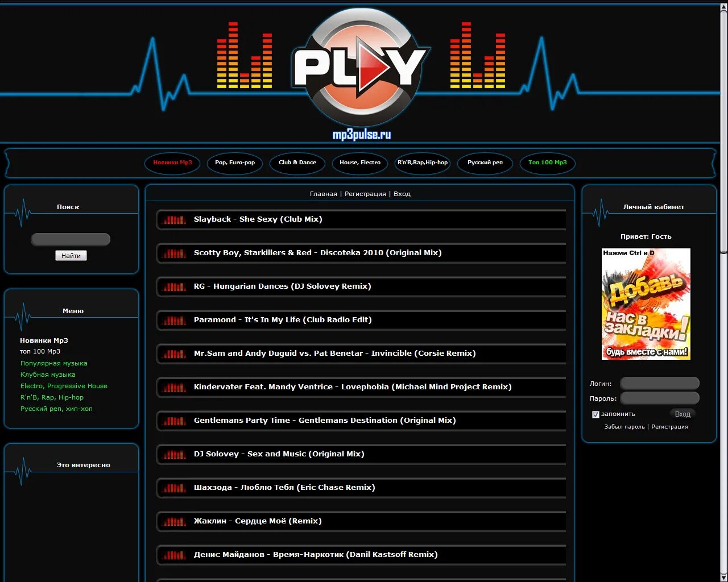
Task: Open the Новинки Mp3 navigation tab
Action: (x=172, y=163)
